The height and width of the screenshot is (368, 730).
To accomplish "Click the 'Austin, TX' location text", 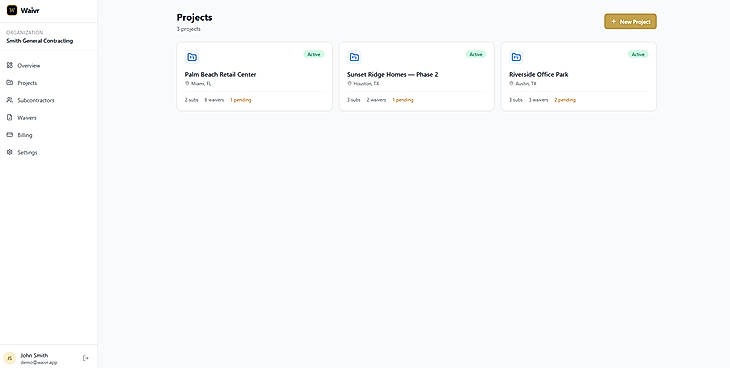I will click(x=526, y=84).
